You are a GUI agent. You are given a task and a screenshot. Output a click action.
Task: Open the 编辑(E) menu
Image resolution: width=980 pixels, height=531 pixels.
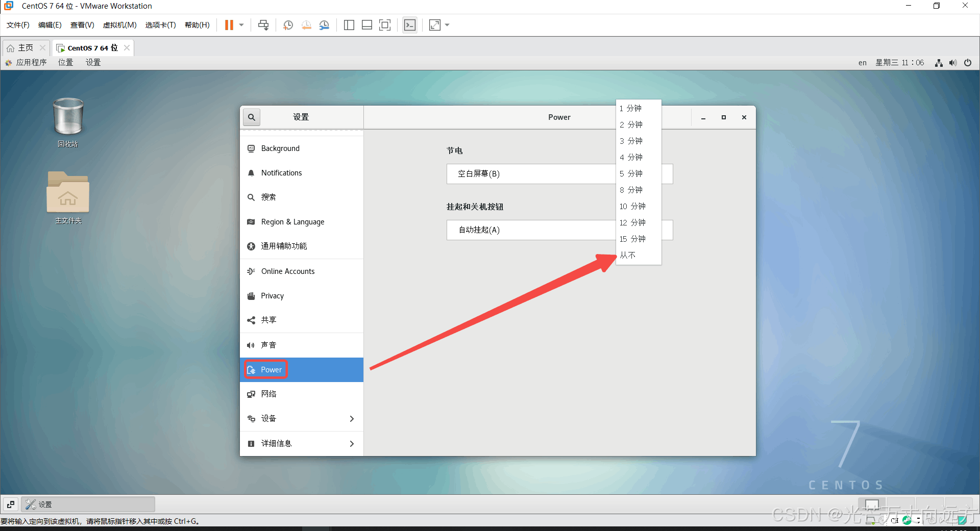pos(50,25)
